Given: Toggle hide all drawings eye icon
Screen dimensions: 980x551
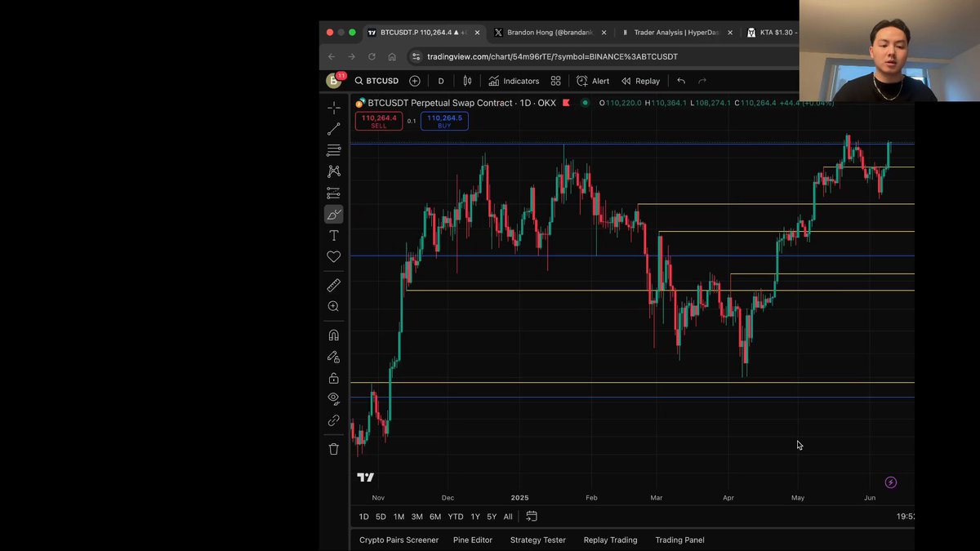Looking at the screenshot, I should 334,398.
